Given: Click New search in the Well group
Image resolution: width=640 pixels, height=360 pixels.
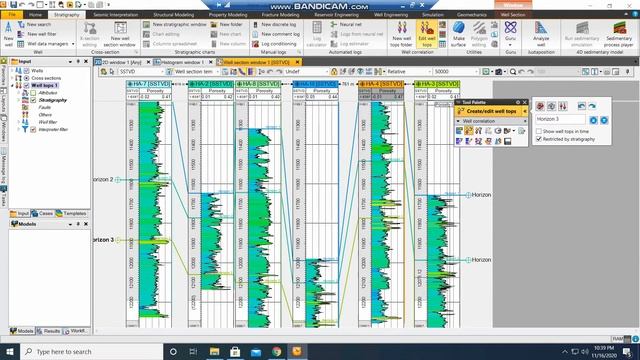Looking at the screenshot, I should pos(34,24).
